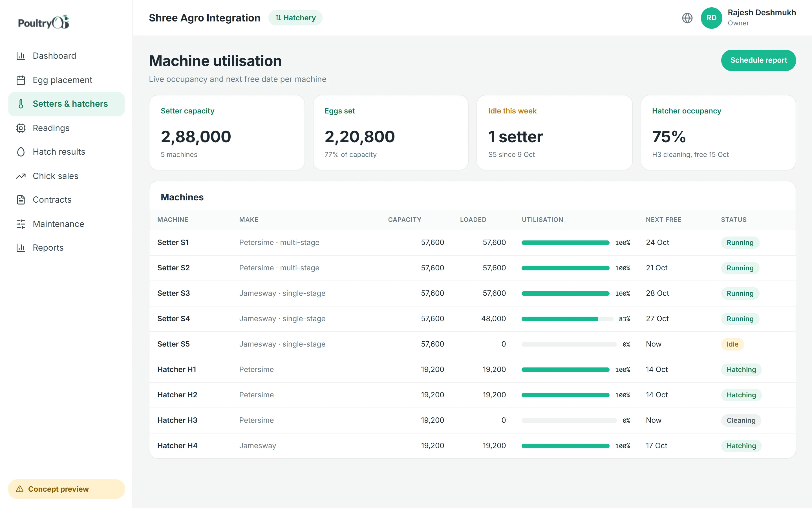Click the warning icon in Concept preview
This screenshot has height=508, width=812.
[20, 489]
